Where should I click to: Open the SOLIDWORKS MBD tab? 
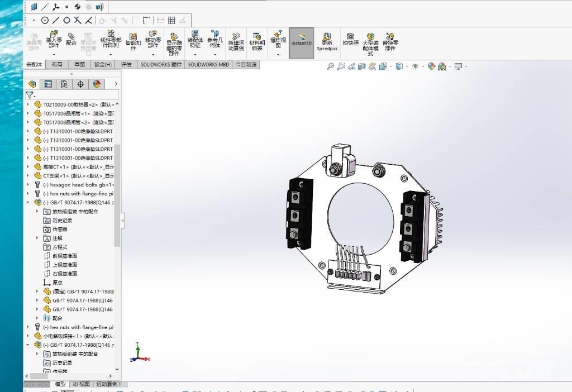click(x=208, y=65)
